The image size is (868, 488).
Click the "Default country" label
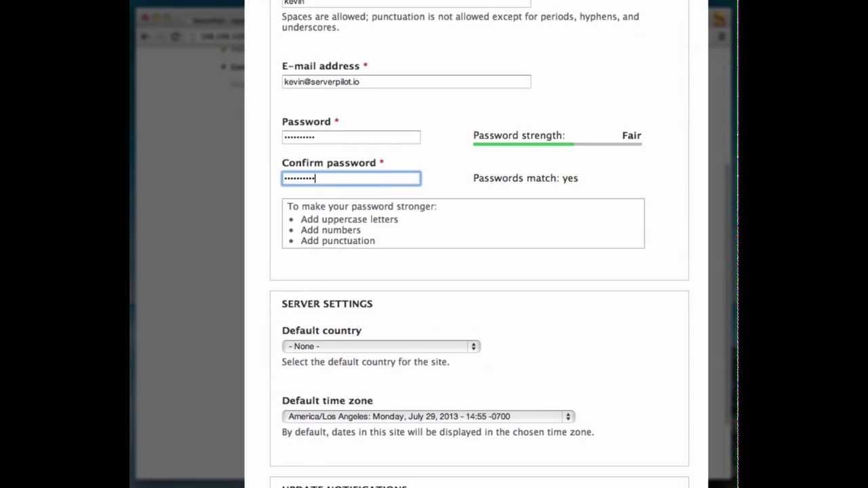[x=321, y=331]
